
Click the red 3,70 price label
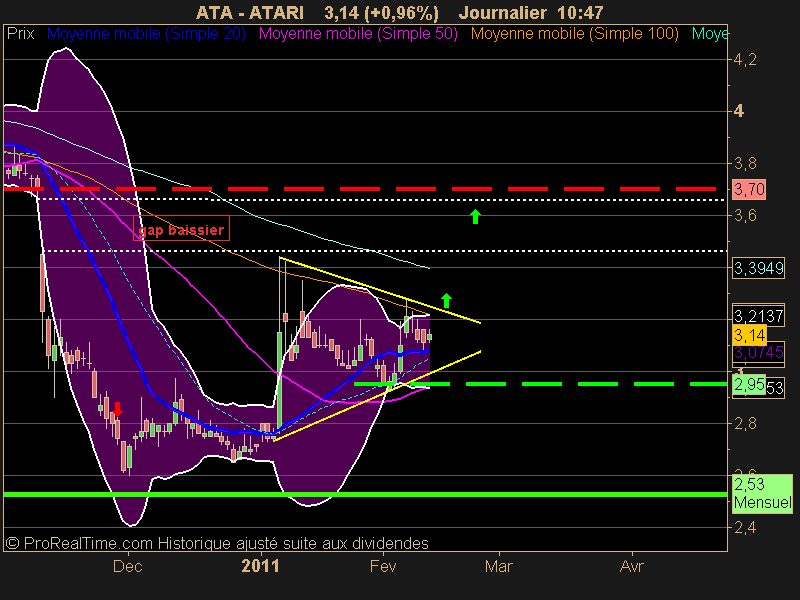click(749, 189)
